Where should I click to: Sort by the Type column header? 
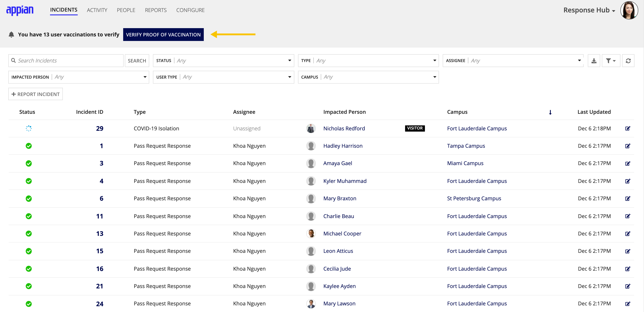[x=140, y=112]
